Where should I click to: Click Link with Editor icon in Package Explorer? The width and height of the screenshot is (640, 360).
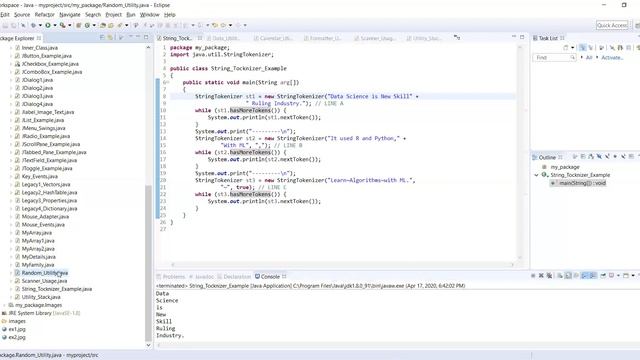(110, 38)
